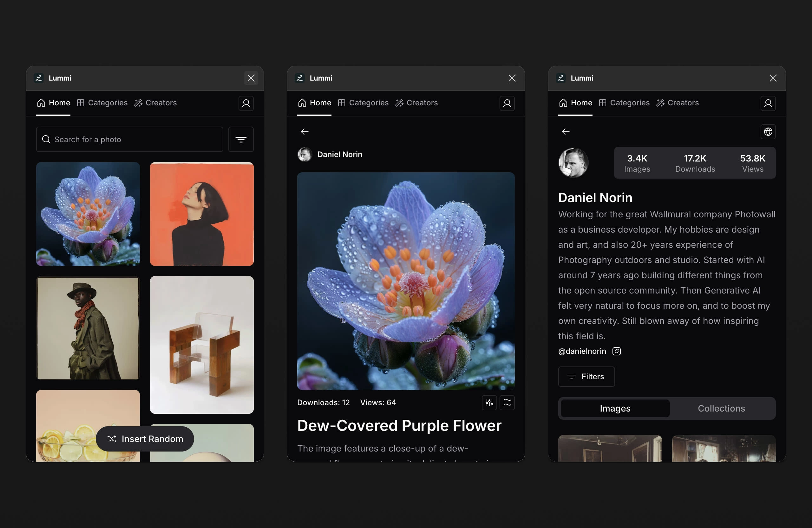Click Daniel Norin's large profile avatar
Screen dimensions: 812x528
point(573,163)
